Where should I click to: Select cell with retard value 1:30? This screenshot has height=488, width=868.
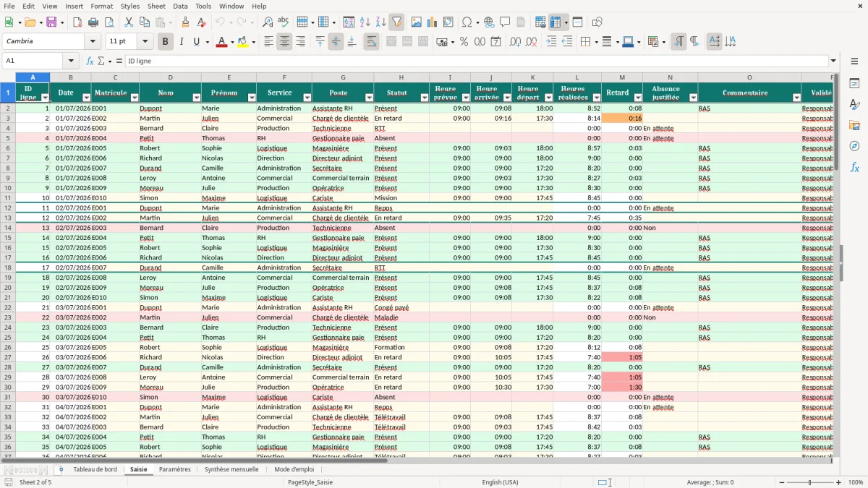click(x=622, y=387)
